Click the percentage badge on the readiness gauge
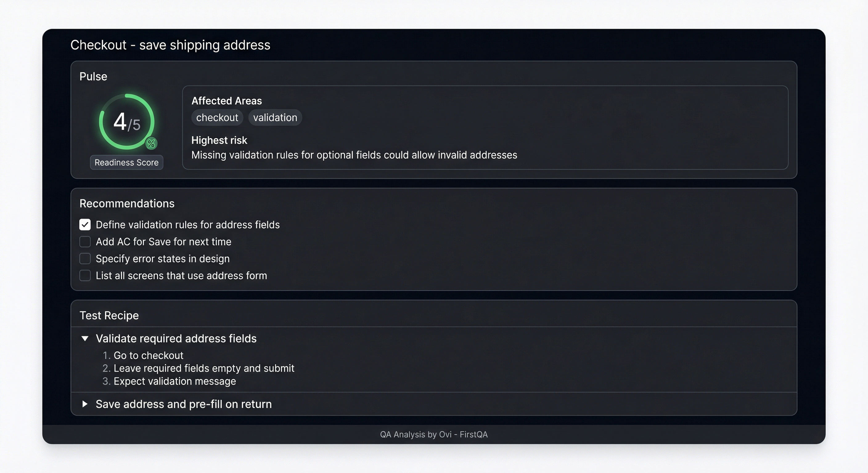This screenshot has height=473, width=868. [x=151, y=143]
